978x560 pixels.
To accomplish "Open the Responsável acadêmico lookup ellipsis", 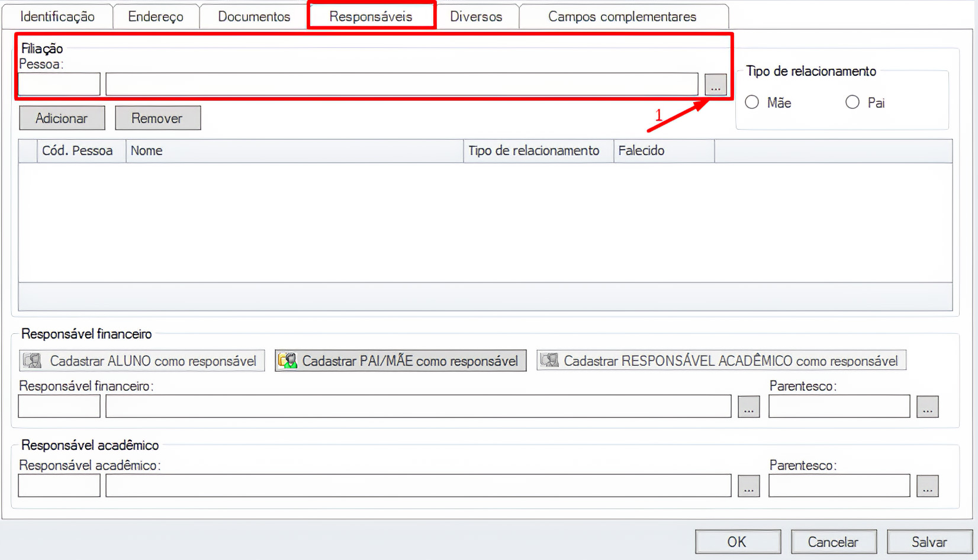I will click(748, 486).
